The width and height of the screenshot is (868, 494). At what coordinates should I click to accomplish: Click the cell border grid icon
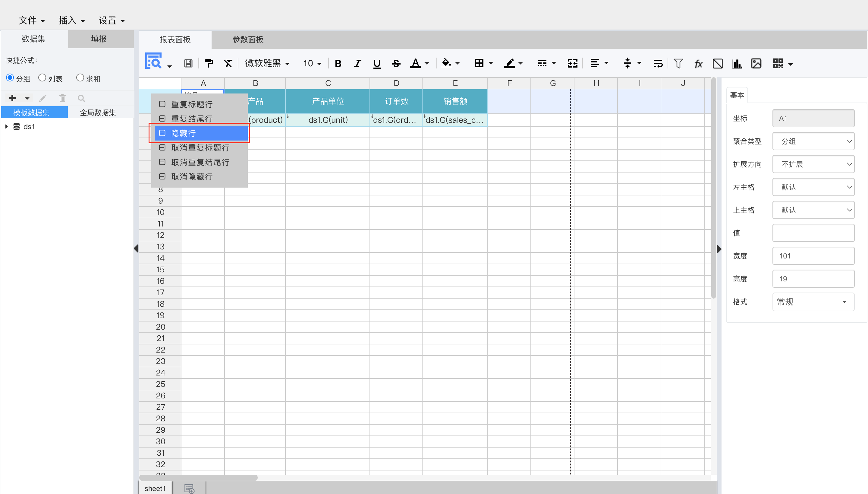click(x=479, y=63)
